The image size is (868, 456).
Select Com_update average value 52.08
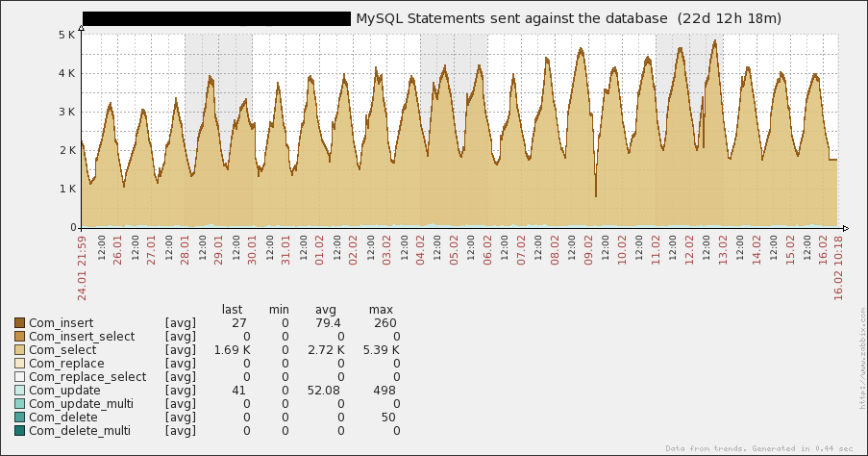324,390
